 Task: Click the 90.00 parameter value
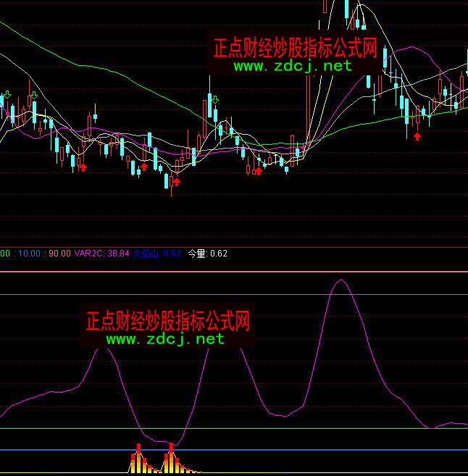click(59, 254)
